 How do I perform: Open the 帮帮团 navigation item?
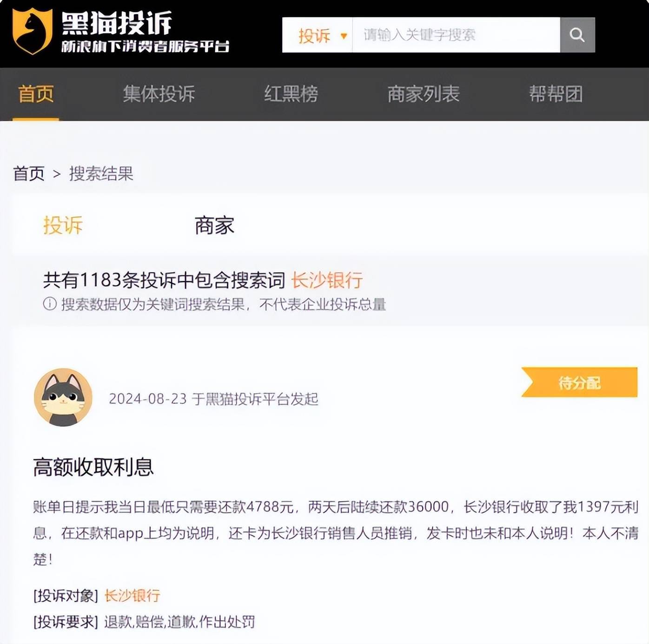556,94
